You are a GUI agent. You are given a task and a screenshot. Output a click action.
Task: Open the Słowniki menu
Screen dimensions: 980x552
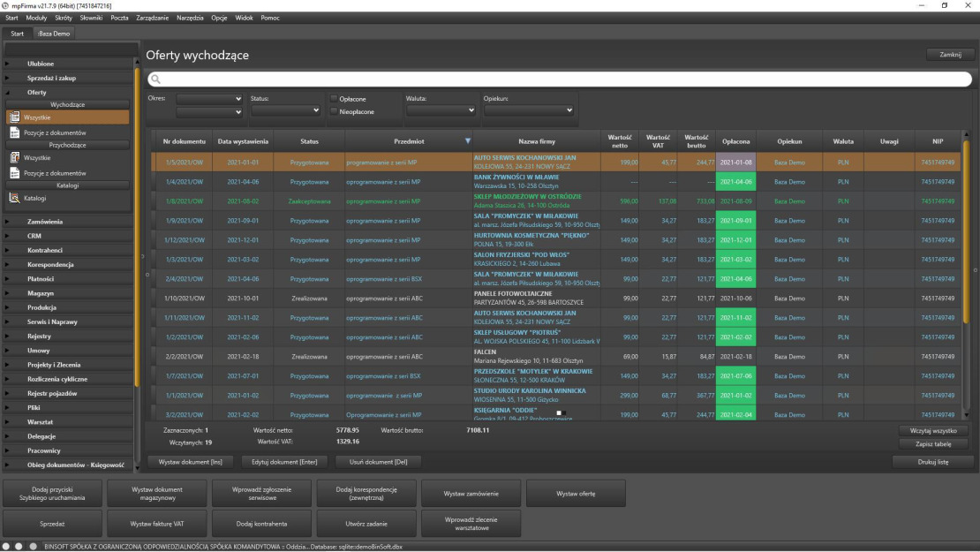(x=91, y=19)
